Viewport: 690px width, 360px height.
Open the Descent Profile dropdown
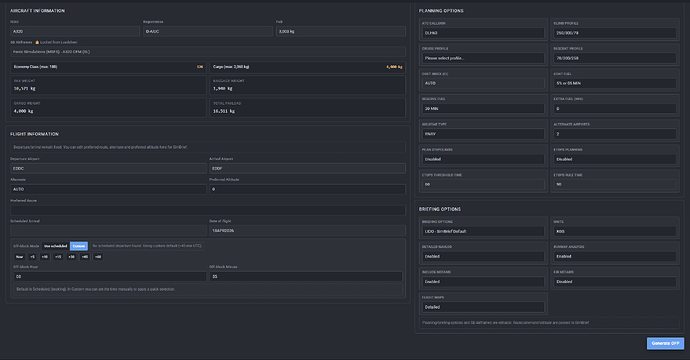click(615, 58)
